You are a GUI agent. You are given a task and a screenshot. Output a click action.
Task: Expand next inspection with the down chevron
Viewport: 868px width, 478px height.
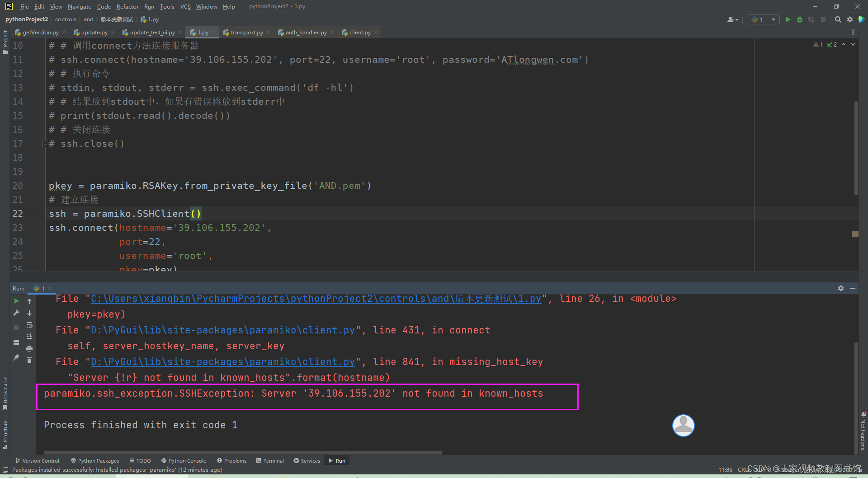click(x=853, y=44)
